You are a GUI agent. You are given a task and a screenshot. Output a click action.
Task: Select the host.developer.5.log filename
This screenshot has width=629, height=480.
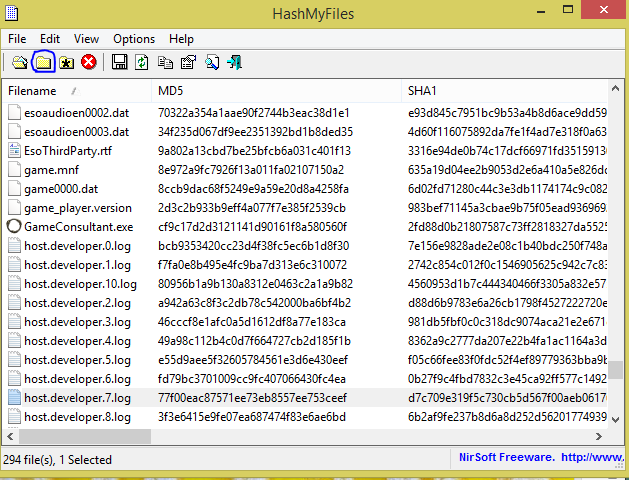click(77, 360)
